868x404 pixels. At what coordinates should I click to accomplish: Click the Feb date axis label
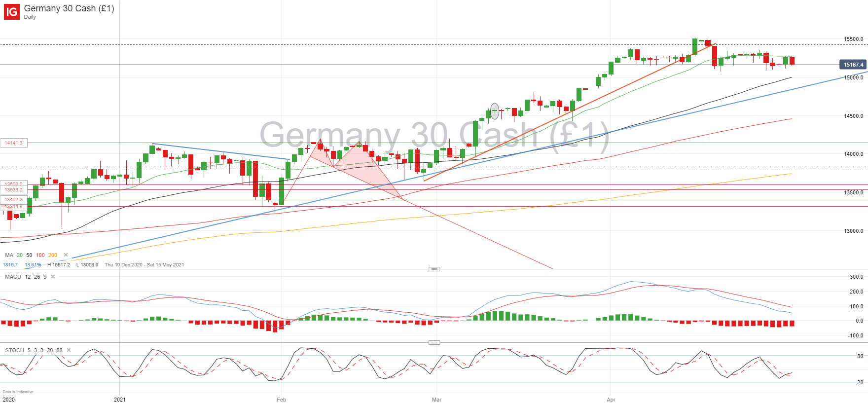(281, 400)
